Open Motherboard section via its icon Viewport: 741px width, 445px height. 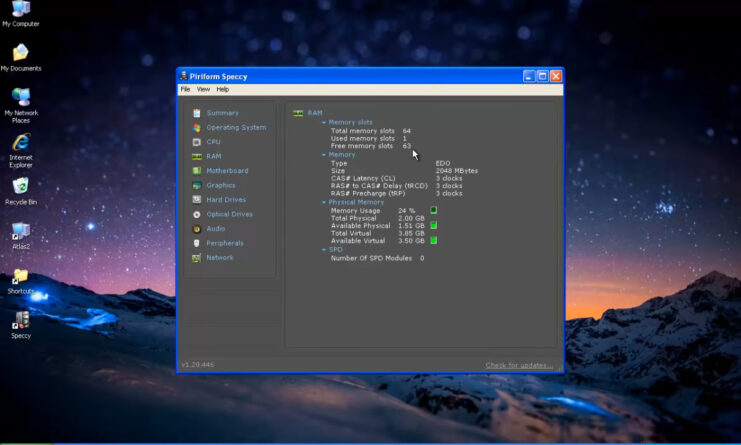coord(197,171)
